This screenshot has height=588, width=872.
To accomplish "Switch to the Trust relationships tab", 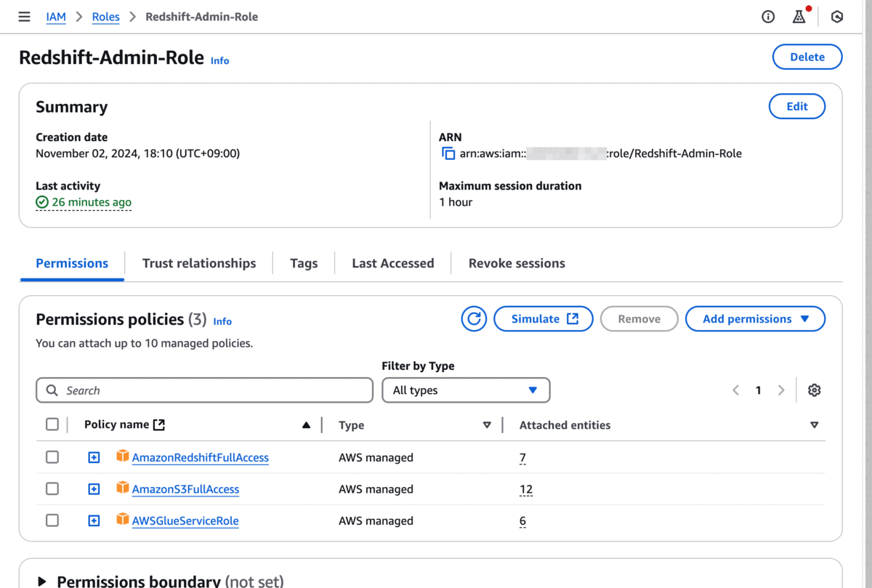I will pos(199,263).
